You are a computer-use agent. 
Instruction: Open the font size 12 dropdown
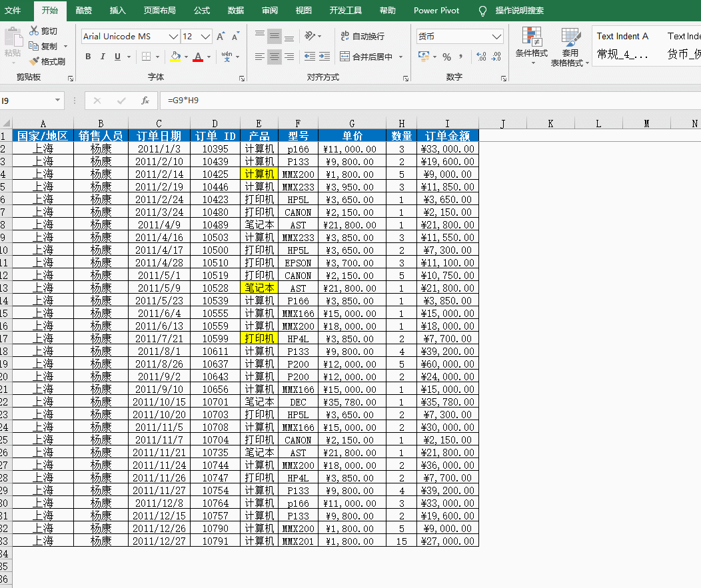[x=206, y=37]
